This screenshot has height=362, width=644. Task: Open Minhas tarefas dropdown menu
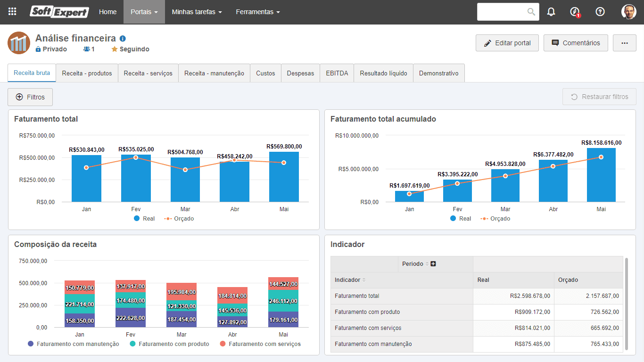click(197, 12)
